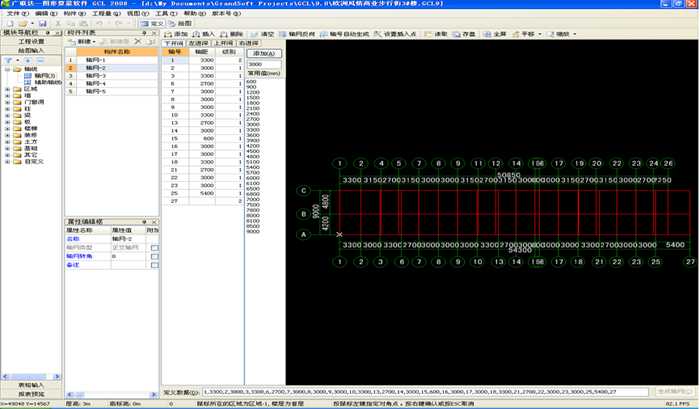Open the 文件 menu
The height and width of the screenshot is (409, 700).
17,13
